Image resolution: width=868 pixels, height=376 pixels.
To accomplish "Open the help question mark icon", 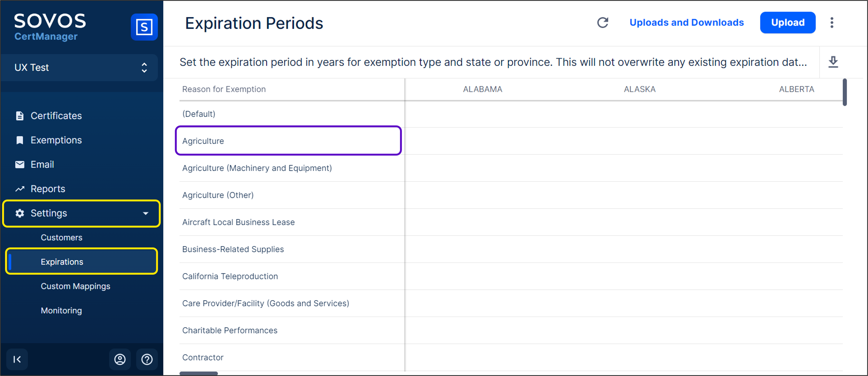I will click(x=147, y=359).
